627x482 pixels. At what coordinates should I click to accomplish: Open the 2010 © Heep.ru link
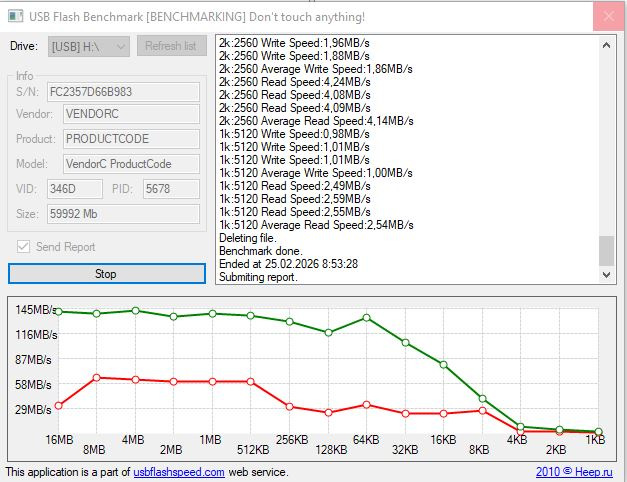tap(574, 472)
